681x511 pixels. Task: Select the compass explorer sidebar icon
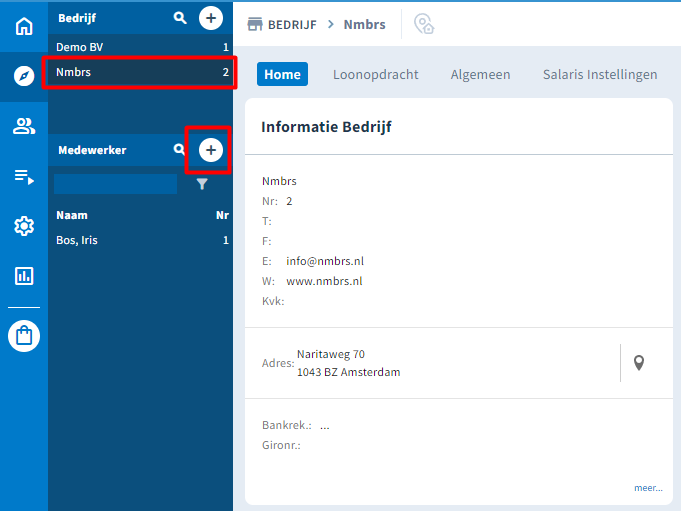(24, 76)
